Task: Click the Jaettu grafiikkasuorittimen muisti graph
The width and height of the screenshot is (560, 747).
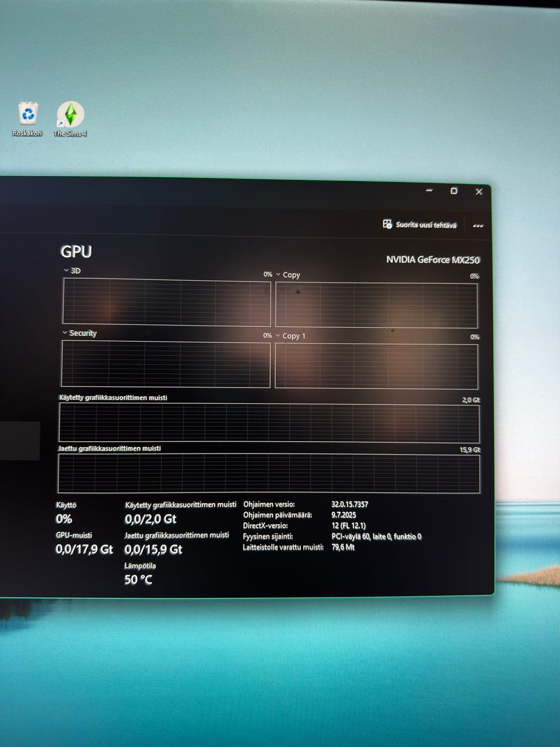Action: [269, 473]
